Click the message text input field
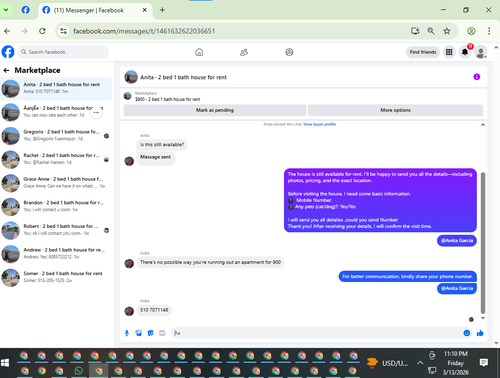 click(x=317, y=333)
